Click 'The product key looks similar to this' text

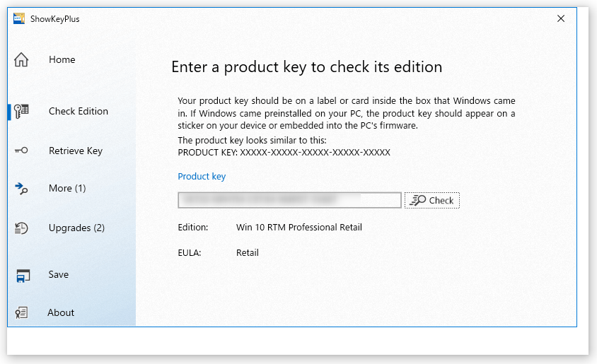tap(252, 141)
